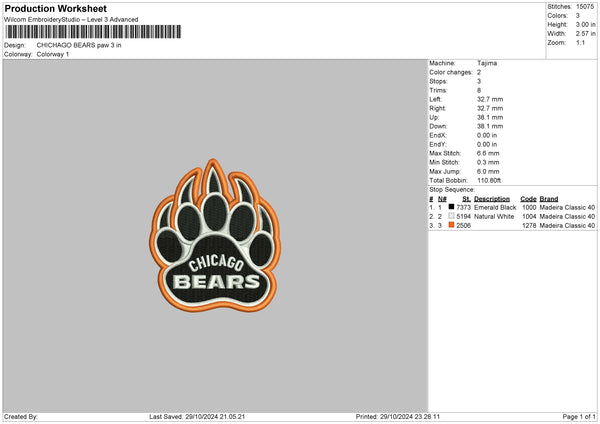The image size is (600, 424).
Task: Click the 'EndY:' label
Action: (438, 144)
